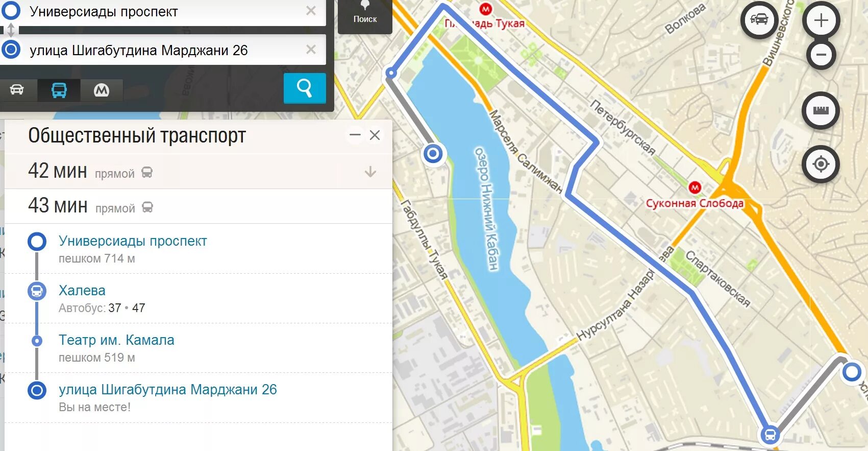Image resolution: width=868 pixels, height=451 pixels.
Task: Open Халева bus stop link
Action: pyautogui.click(x=82, y=291)
